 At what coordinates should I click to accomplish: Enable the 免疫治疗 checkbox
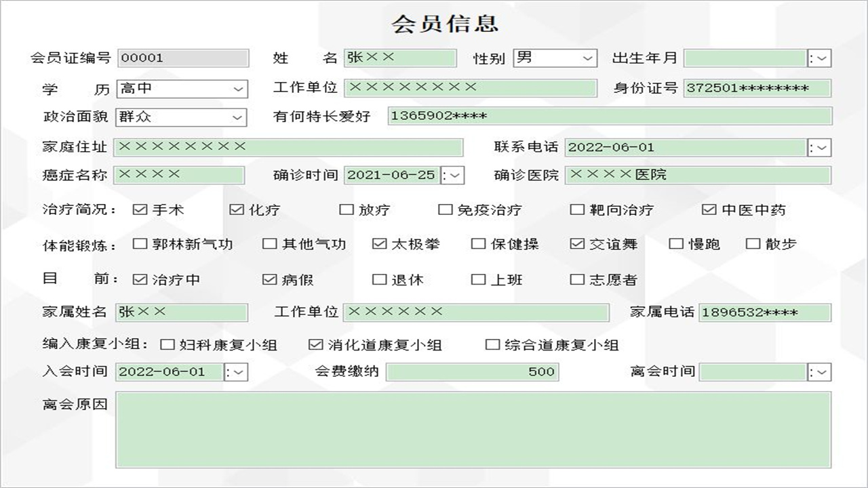click(446, 210)
